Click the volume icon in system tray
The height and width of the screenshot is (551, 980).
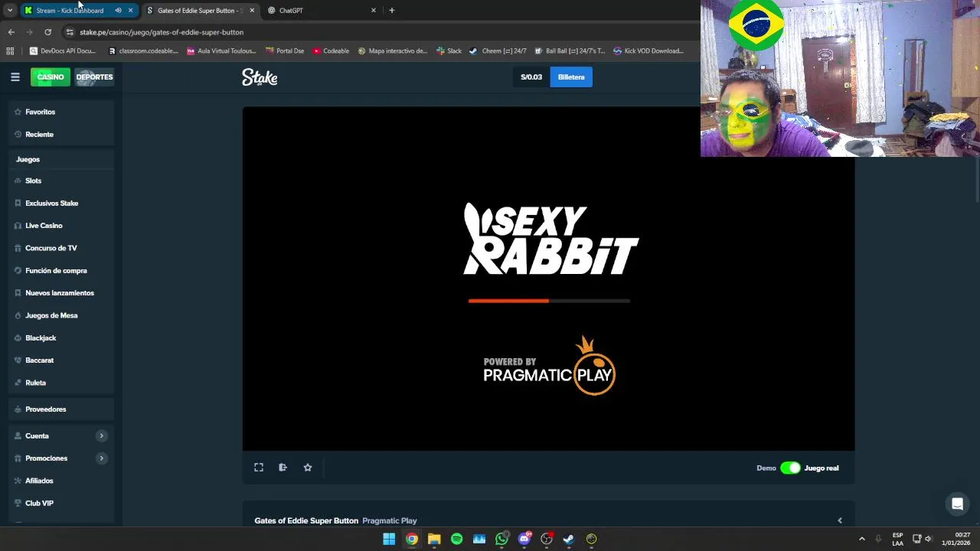pyautogui.click(x=929, y=539)
